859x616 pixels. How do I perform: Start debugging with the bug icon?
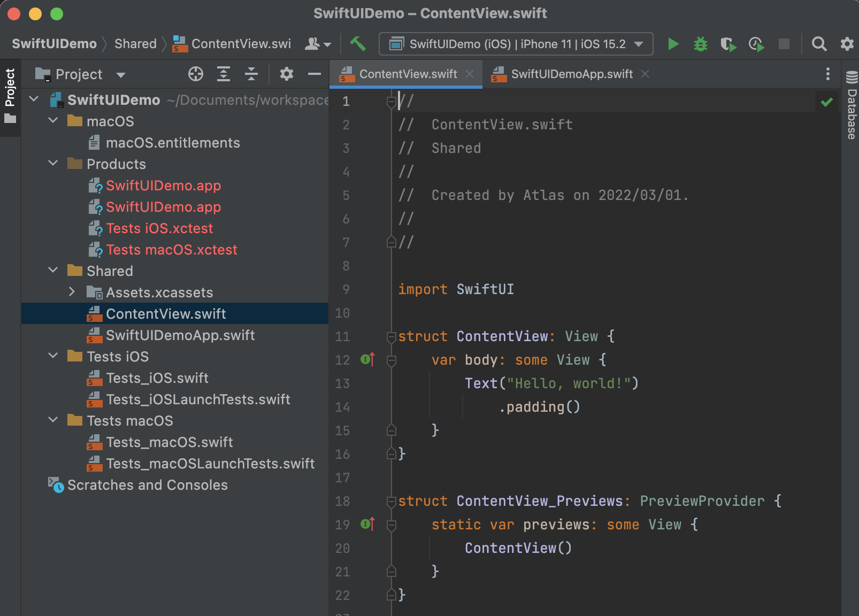click(700, 44)
